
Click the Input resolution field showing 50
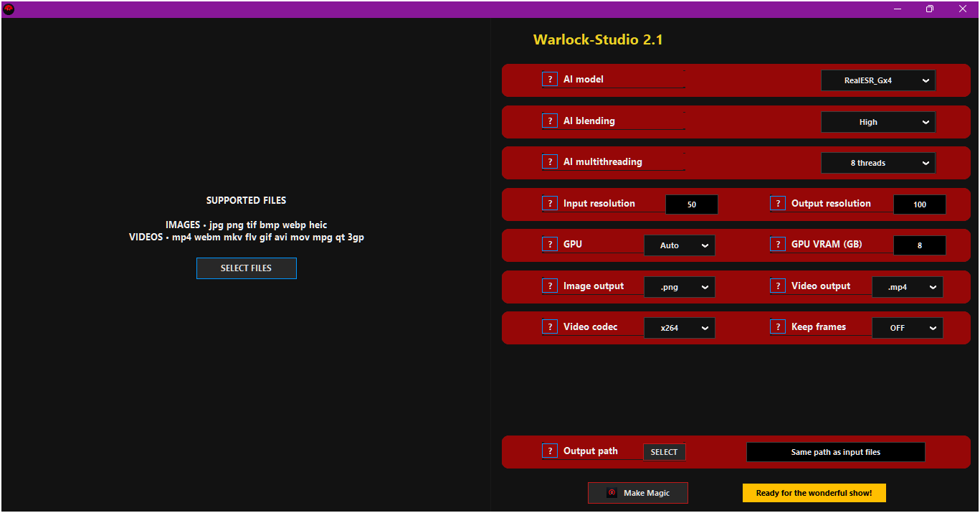coord(692,204)
